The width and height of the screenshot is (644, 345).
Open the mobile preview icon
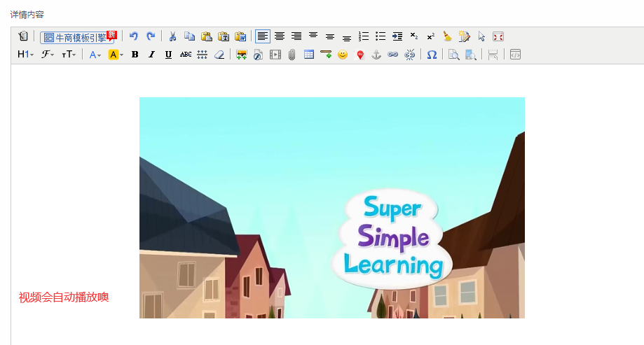(471, 55)
